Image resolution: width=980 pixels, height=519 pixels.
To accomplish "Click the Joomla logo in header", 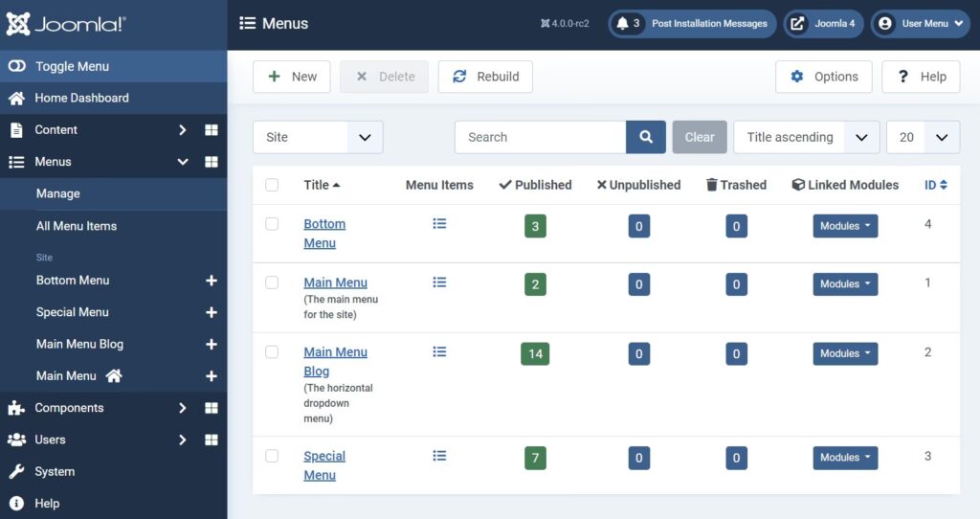I will (x=67, y=24).
